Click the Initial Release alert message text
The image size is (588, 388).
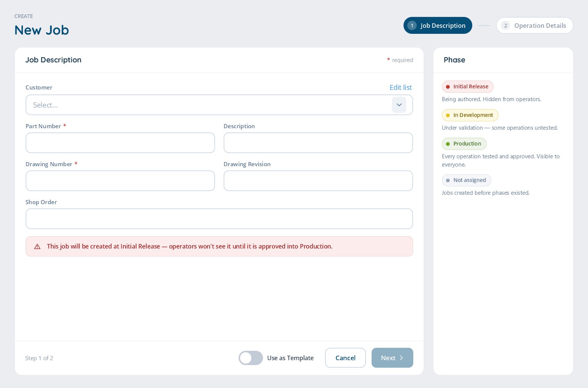(x=190, y=247)
